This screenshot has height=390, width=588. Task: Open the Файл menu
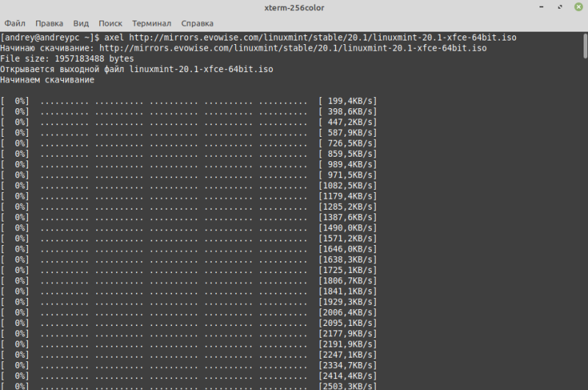click(15, 23)
